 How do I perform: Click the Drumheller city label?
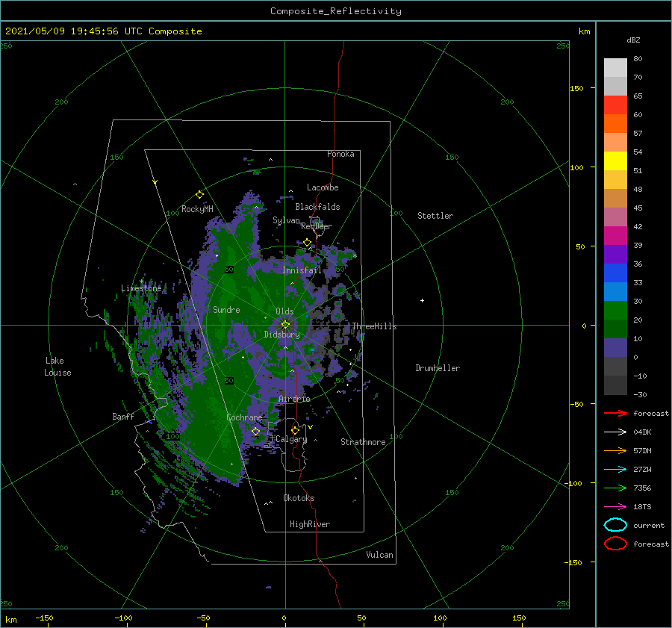[x=438, y=368]
